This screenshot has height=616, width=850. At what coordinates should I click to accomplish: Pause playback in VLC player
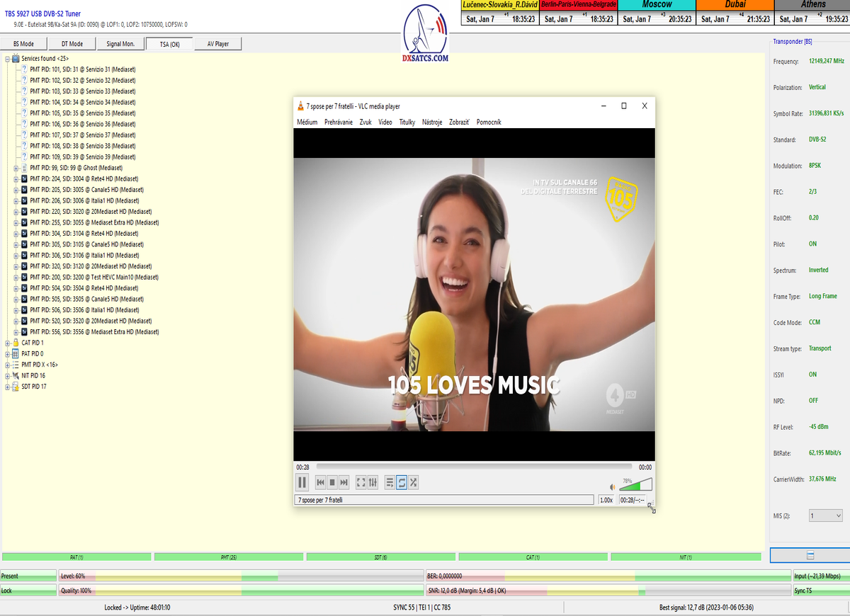click(x=302, y=482)
